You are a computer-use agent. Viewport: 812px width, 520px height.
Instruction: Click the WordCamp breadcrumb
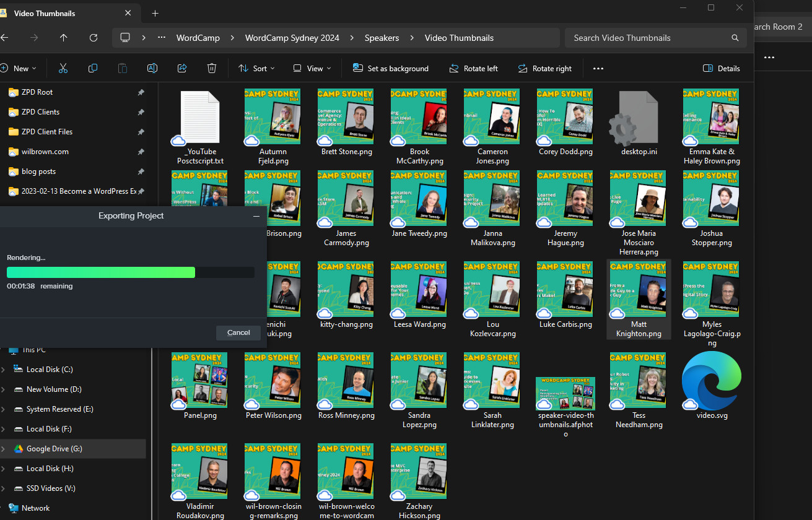pyautogui.click(x=198, y=38)
